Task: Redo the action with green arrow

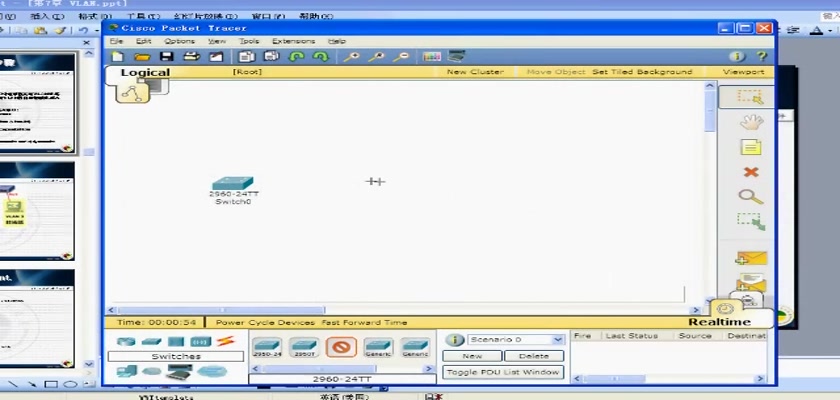Action: pyautogui.click(x=320, y=56)
